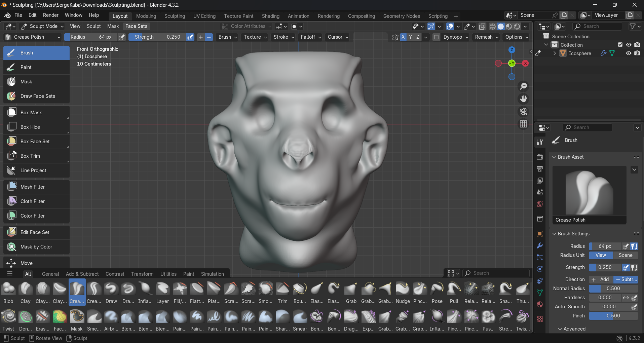Click the zoom magnifier viewport icon
The width and height of the screenshot is (644, 343).
pyautogui.click(x=523, y=86)
